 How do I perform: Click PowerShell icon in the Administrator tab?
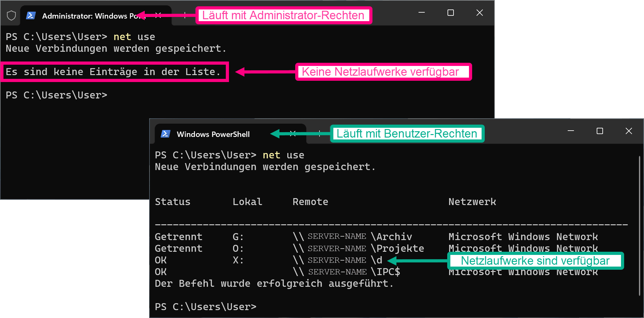[x=31, y=15]
